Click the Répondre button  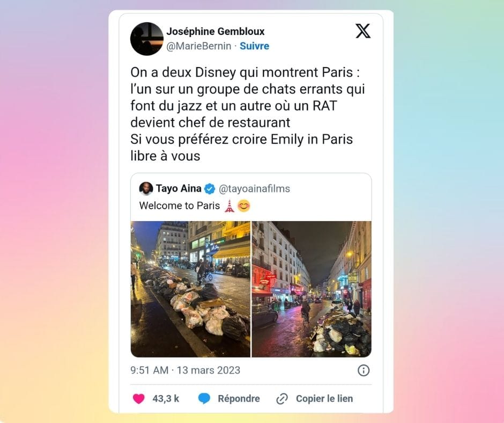click(239, 398)
